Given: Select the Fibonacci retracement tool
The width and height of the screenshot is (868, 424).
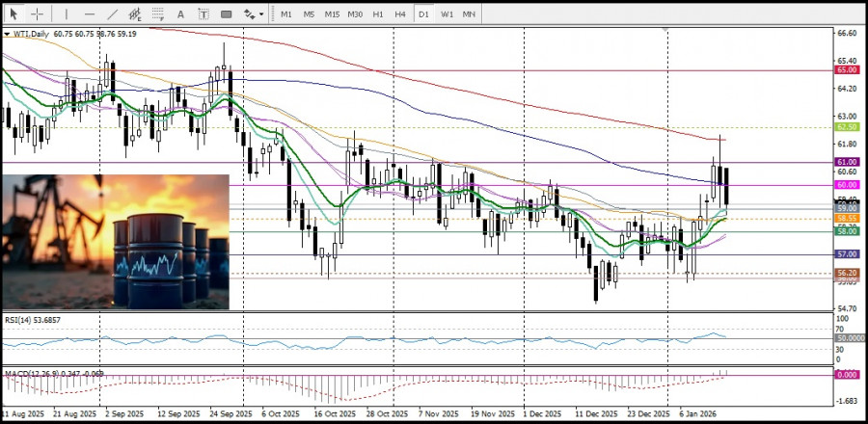Looking at the screenshot, I should pyautogui.click(x=158, y=14).
